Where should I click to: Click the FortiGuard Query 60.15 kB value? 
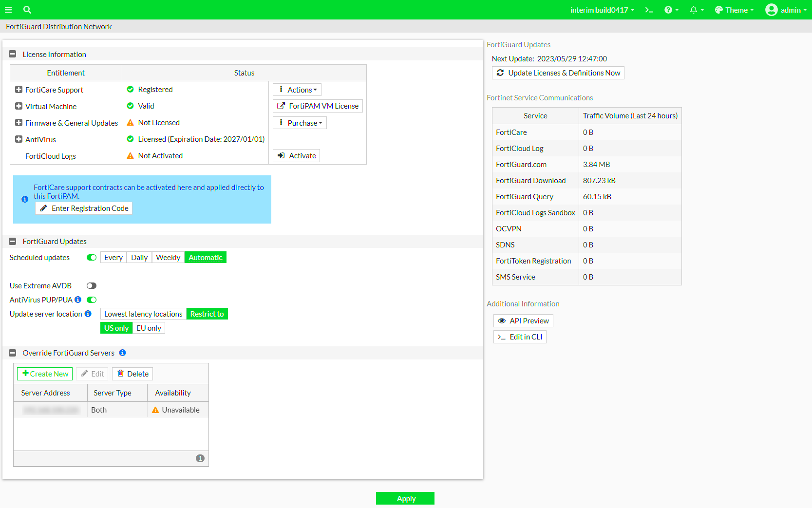(597, 197)
